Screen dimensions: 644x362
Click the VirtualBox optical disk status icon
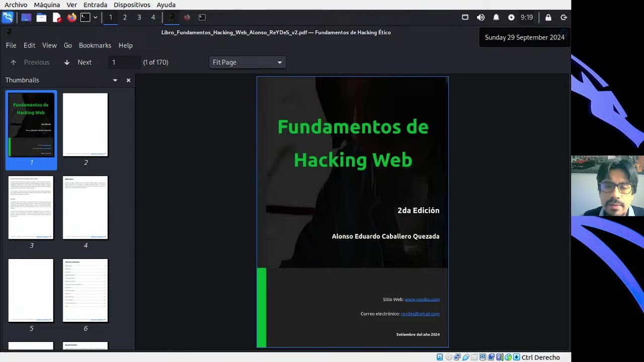coord(449,357)
